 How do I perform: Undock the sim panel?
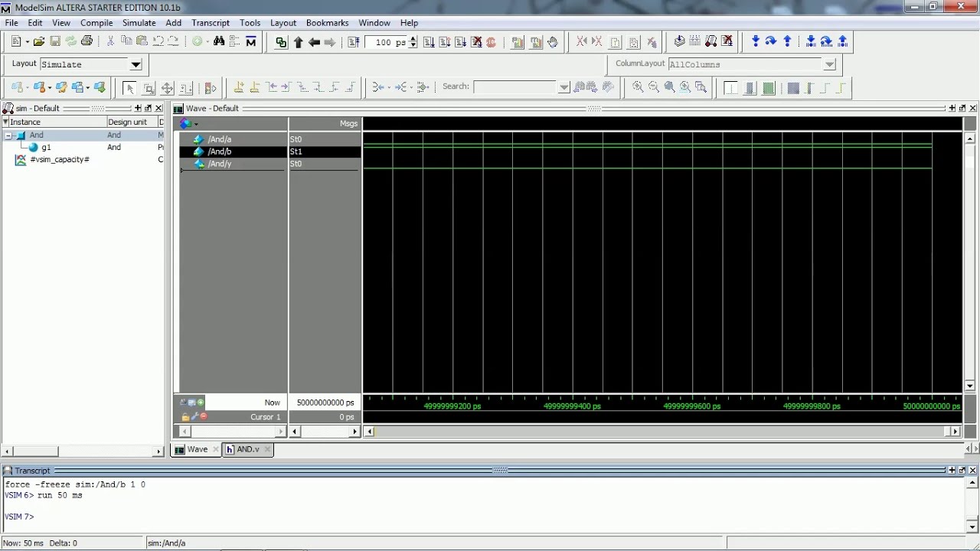(148, 108)
